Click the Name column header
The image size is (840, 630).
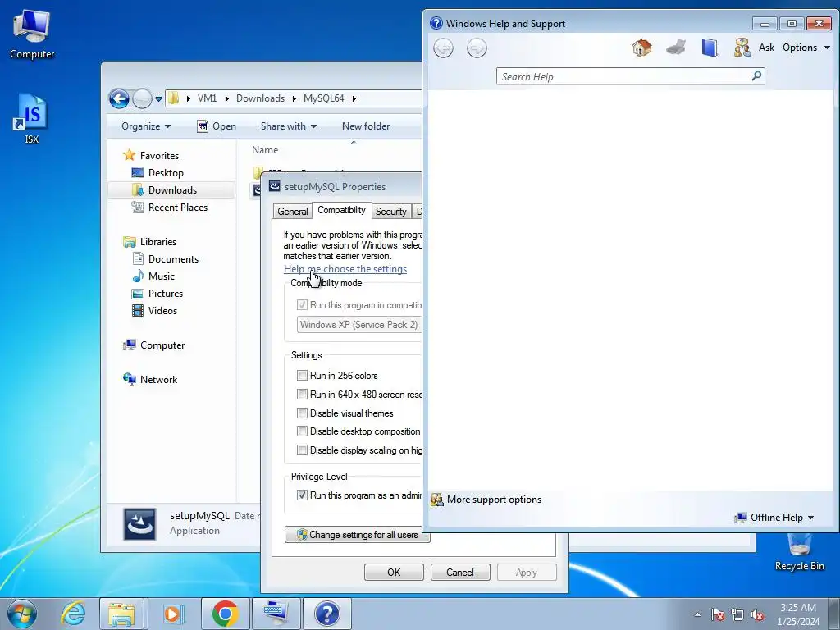tap(265, 150)
